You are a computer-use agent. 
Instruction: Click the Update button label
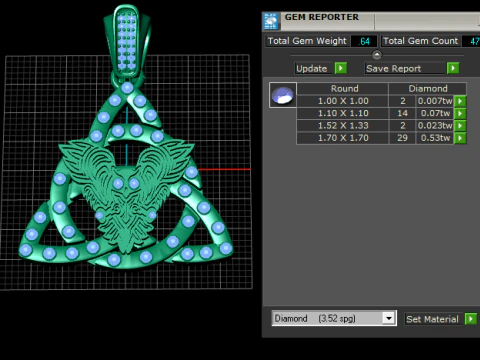tap(312, 68)
